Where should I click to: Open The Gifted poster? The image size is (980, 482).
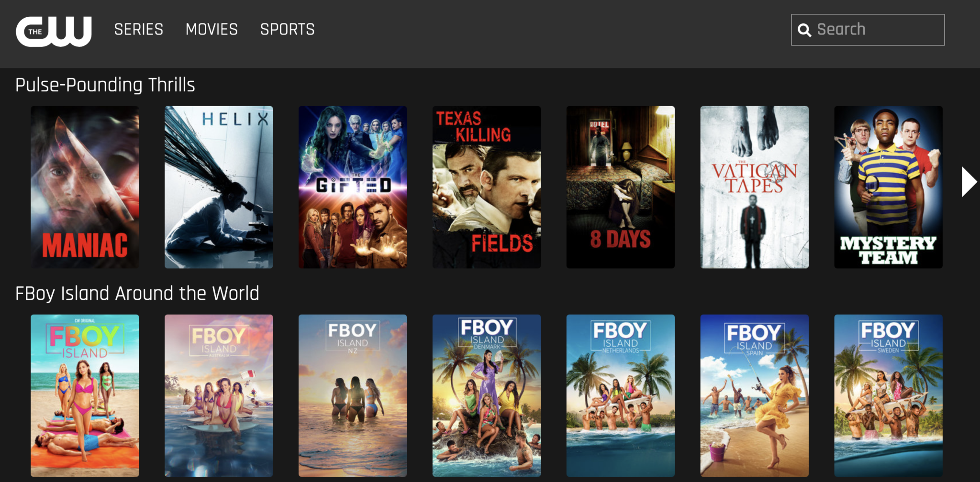click(353, 187)
